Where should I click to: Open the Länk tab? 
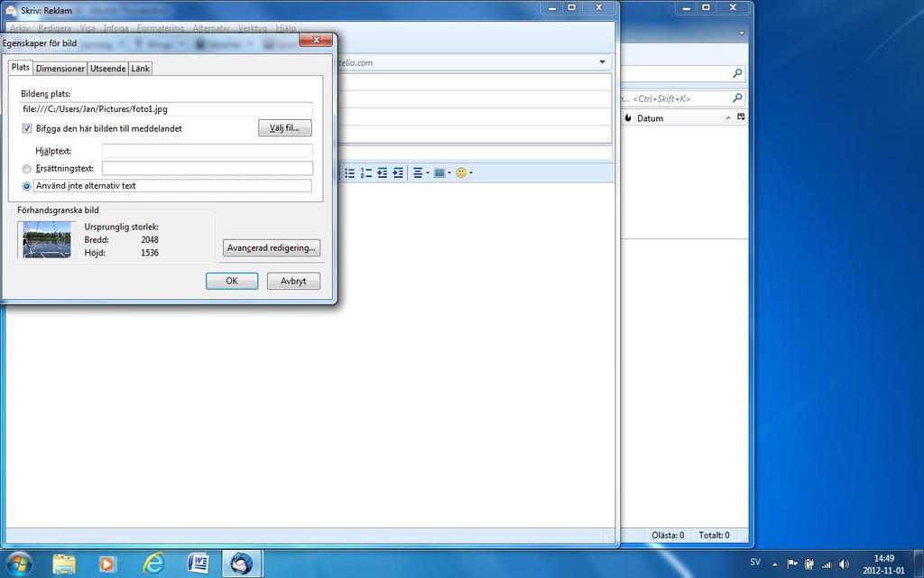(x=140, y=69)
